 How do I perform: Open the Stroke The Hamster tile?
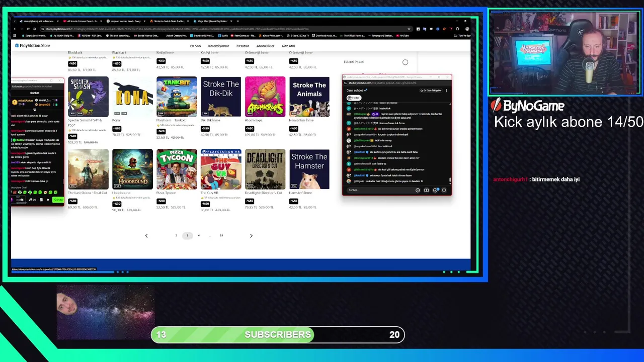click(x=309, y=169)
